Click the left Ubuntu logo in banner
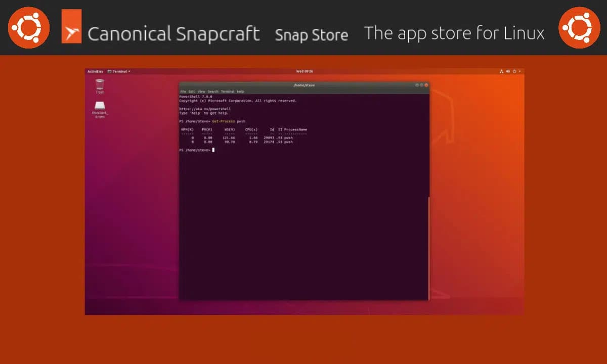The width and height of the screenshot is (607, 364). coord(29,27)
